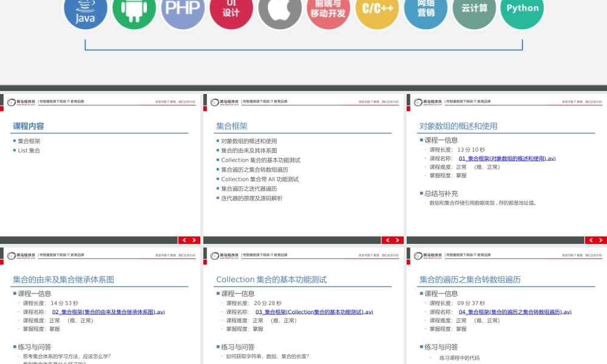Click the forward arrow on the 对象数组的概述和使用 slide
Image resolution: width=607 pixels, height=364 pixels.
600,240
